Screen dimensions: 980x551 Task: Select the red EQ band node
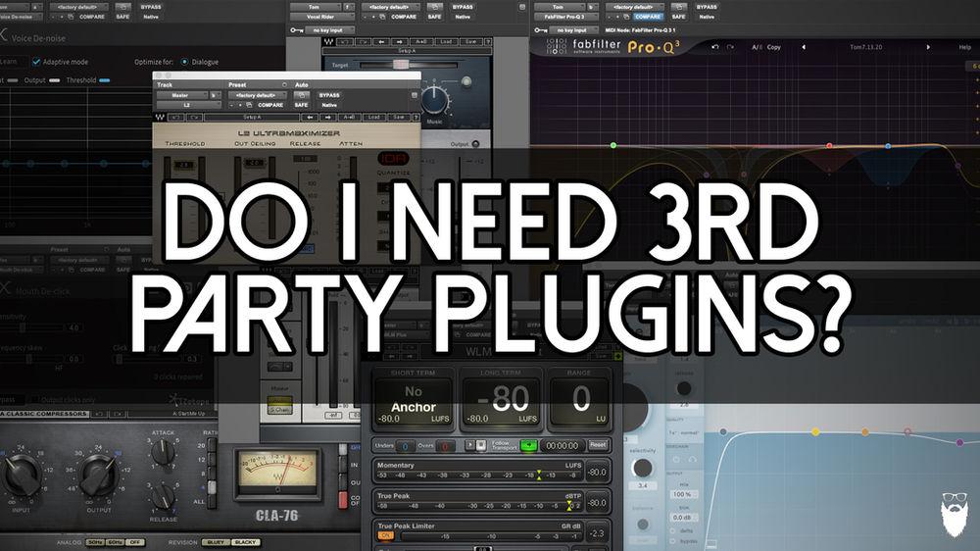tap(829, 145)
